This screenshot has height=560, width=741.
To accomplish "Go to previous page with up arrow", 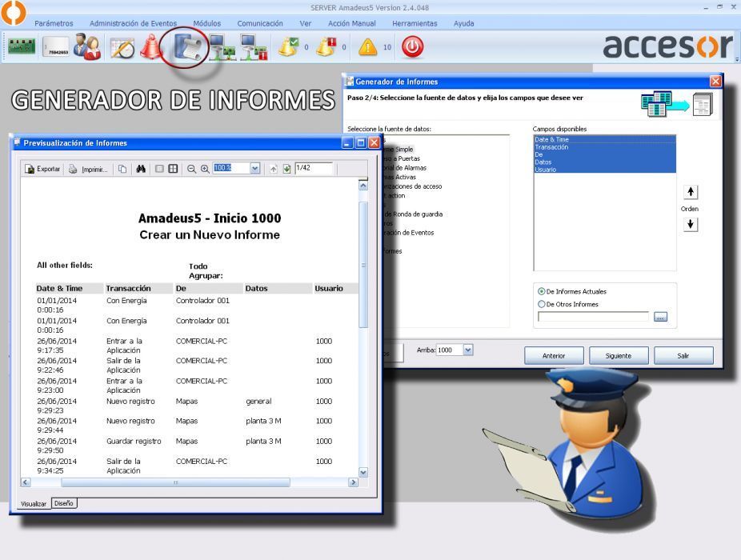I will pos(273,169).
